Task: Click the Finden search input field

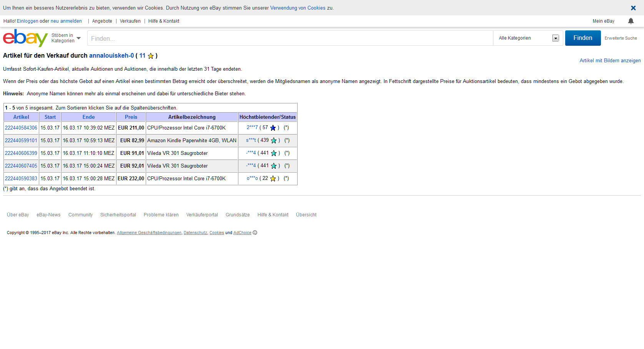Action: pos(290,38)
